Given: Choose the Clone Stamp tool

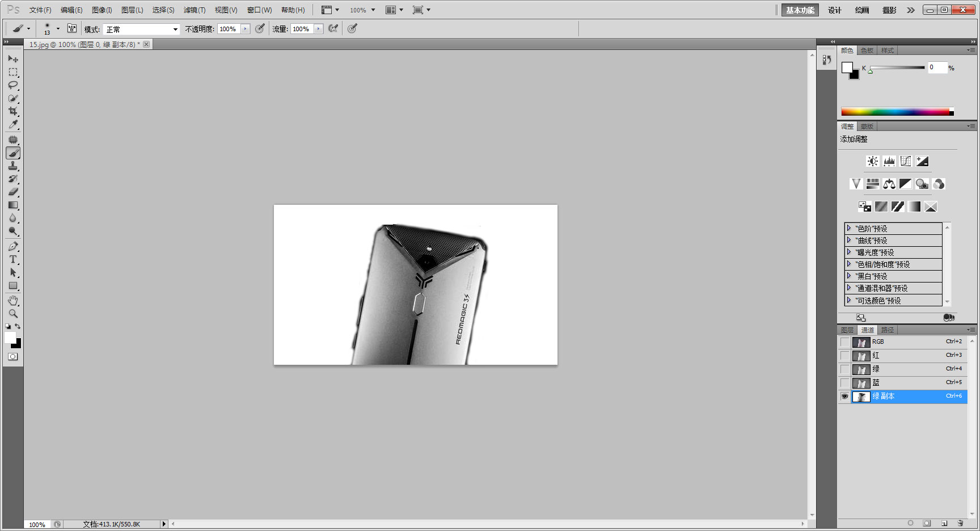Looking at the screenshot, I should click(x=12, y=166).
